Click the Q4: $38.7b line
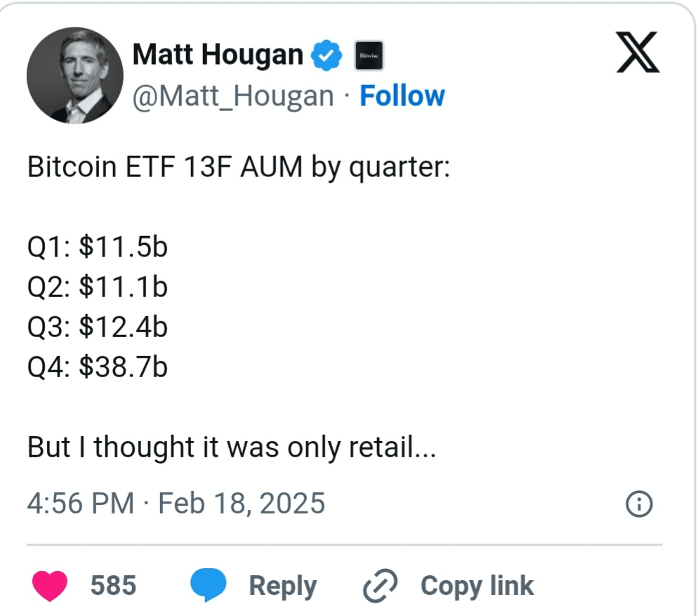This screenshot has width=698, height=616. 98,367
